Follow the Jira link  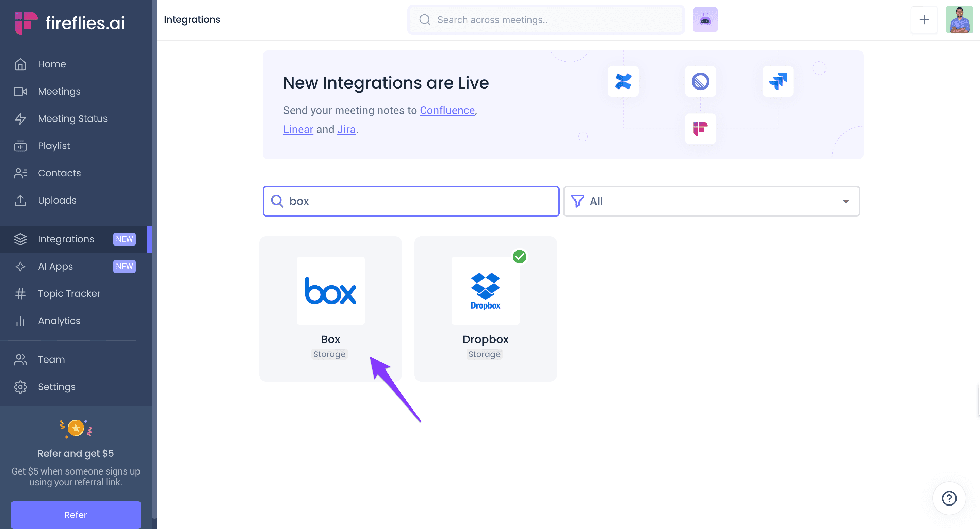click(346, 129)
